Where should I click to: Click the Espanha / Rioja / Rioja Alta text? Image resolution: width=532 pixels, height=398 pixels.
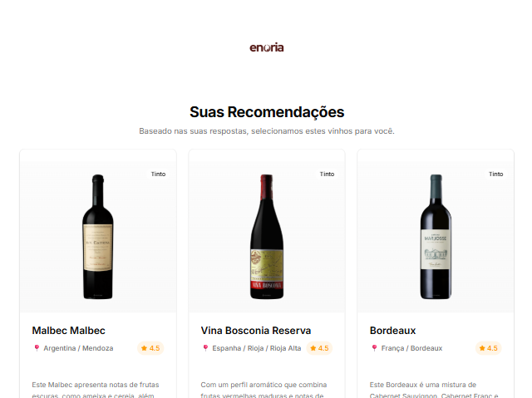(257, 348)
